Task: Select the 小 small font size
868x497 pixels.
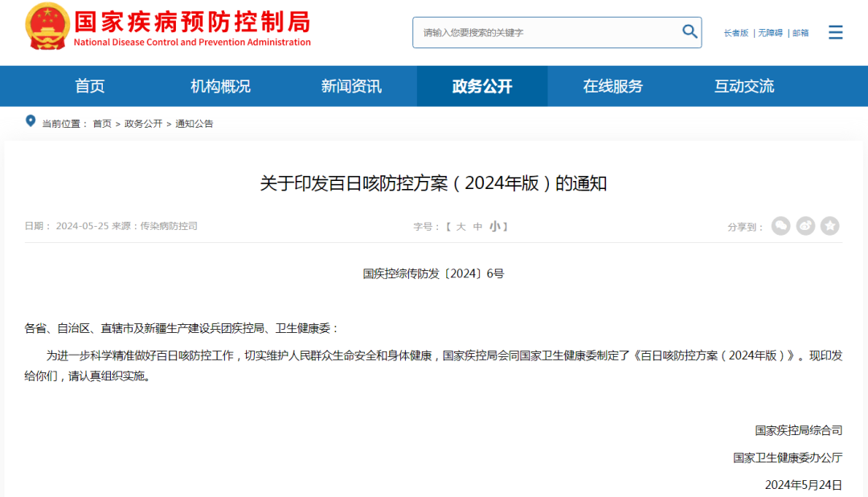Action: [497, 226]
